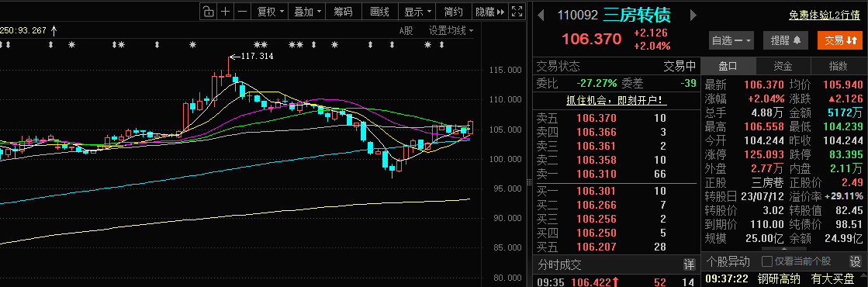868x287 pixels.
Task: Switch to the 盘口 tab
Action: coord(728,67)
